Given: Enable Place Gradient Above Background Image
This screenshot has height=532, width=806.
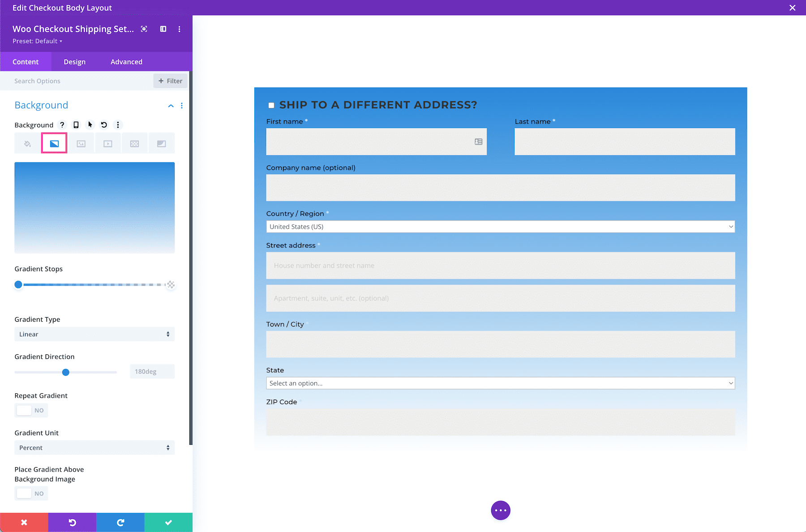Looking at the screenshot, I should (31, 493).
